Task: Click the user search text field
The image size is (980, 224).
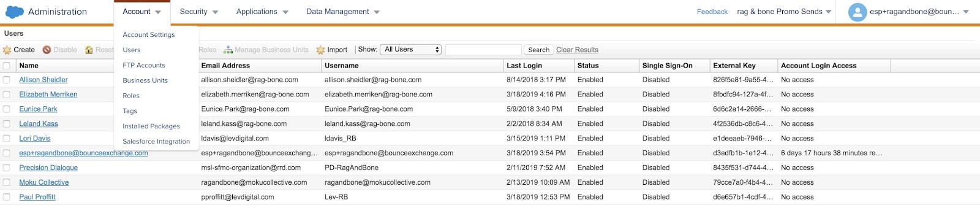Action: click(483, 50)
